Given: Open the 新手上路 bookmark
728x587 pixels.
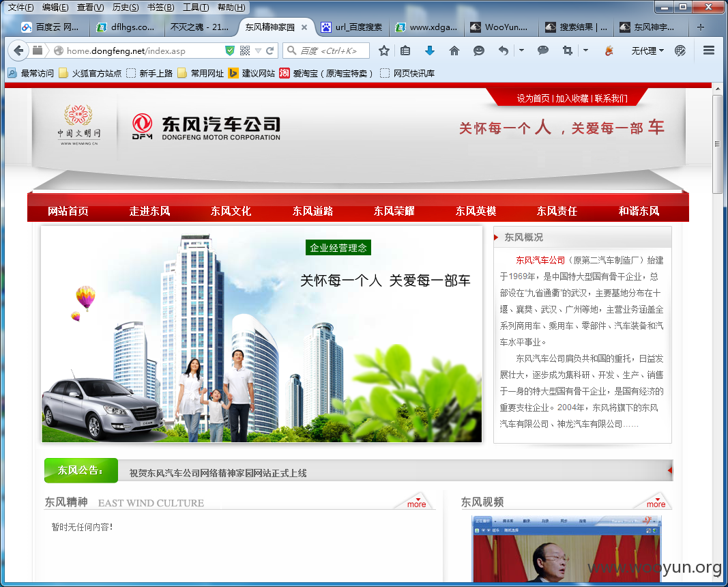Looking at the screenshot, I should click(149, 74).
